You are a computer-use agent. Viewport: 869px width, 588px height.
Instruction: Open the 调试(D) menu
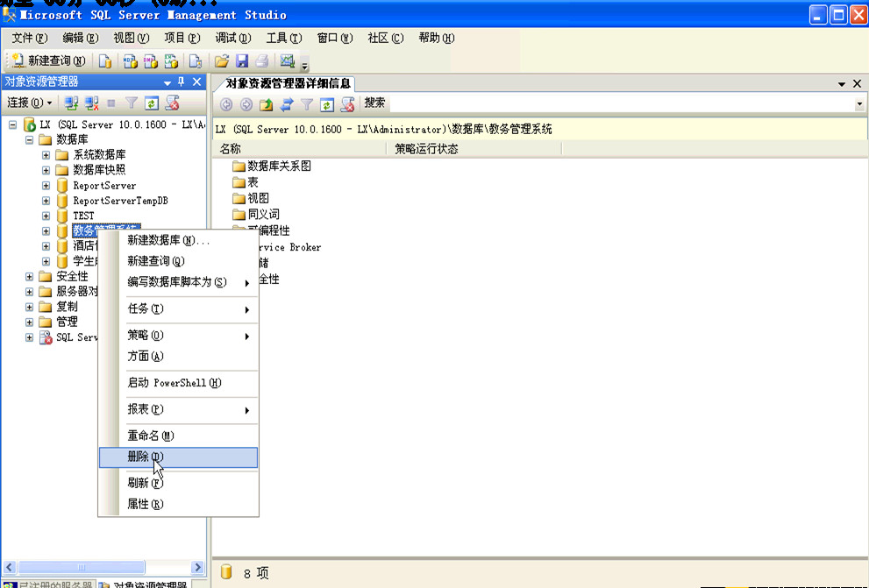coord(232,38)
